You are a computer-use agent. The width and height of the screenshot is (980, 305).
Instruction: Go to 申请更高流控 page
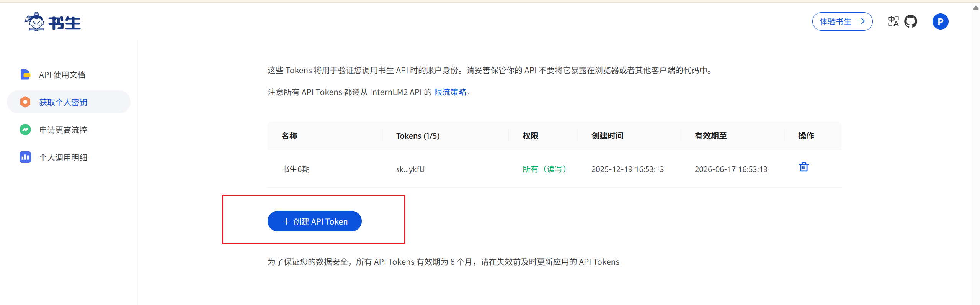(x=69, y=130)
